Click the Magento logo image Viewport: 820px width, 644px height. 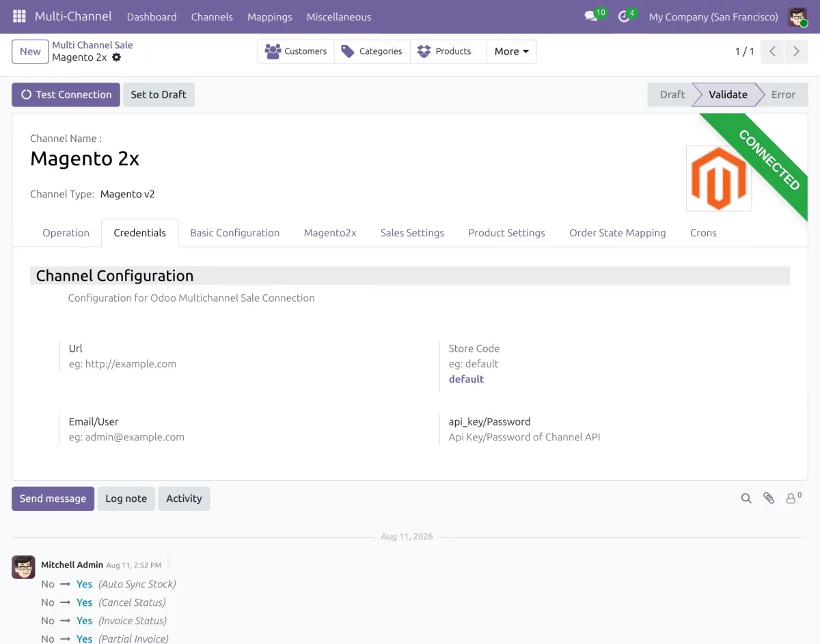coord(719,178)
